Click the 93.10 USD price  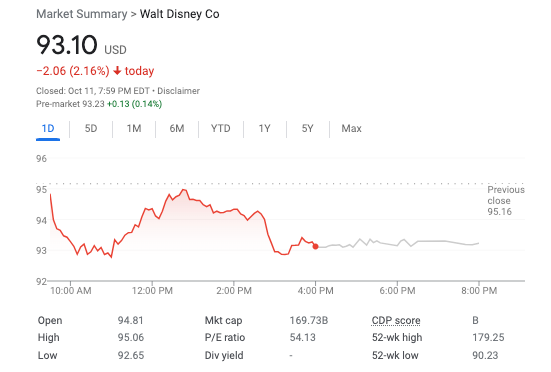point(81,45)
